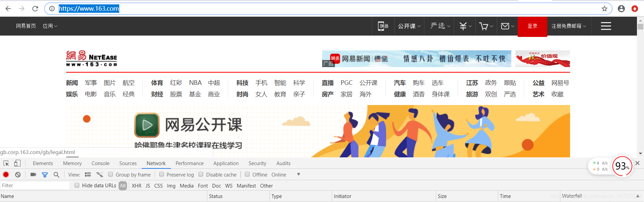
Task: Sort by the Size column header
Action: (467, 196)
